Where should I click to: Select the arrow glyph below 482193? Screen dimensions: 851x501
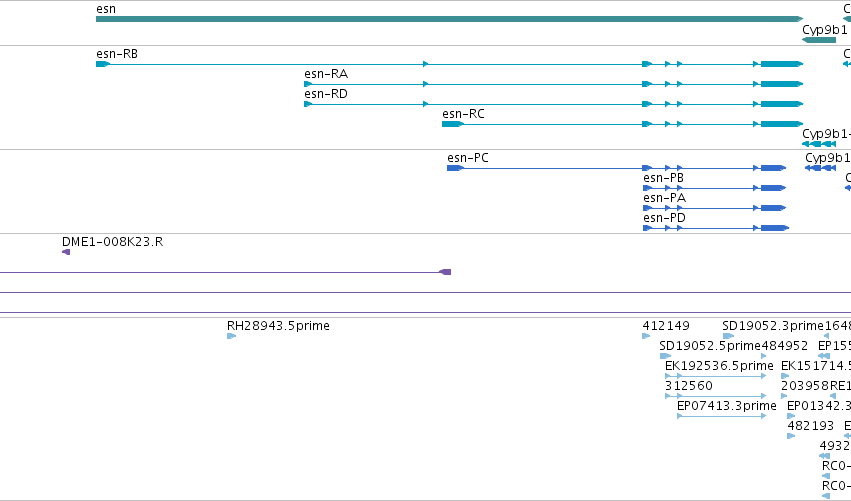tap(791, 436)
